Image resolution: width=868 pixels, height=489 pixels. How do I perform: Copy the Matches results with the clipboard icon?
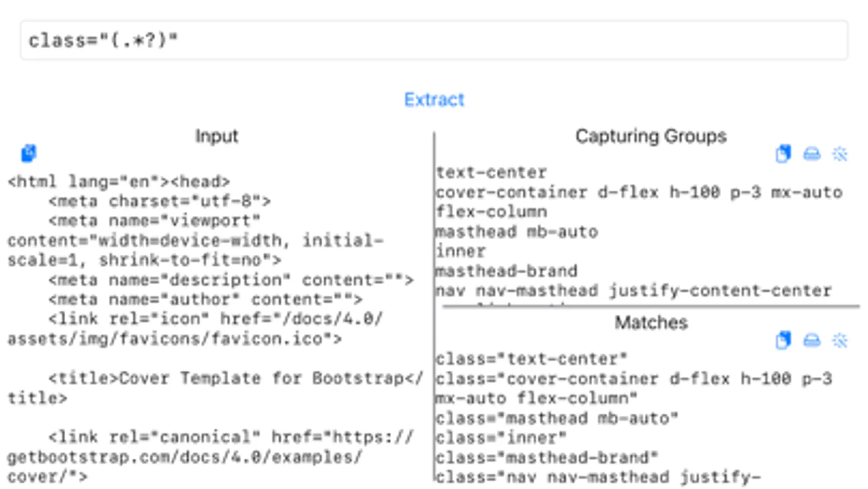(783, 341)
